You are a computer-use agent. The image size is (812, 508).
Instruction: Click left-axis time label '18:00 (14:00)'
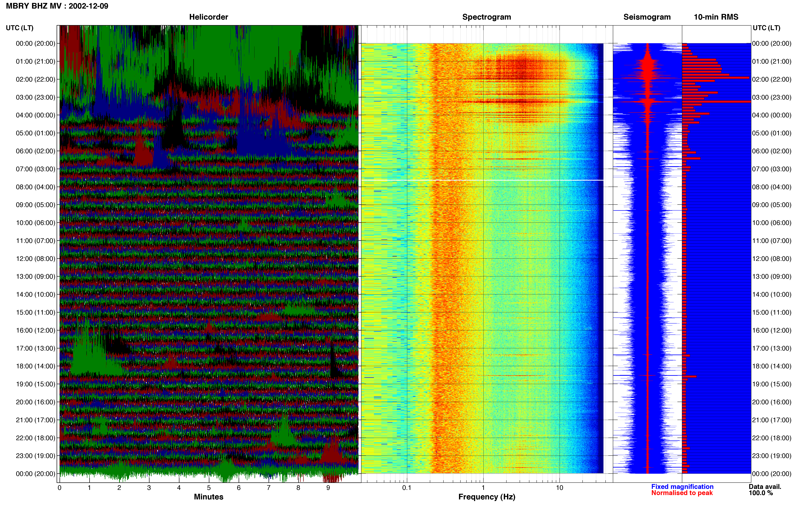(36, 366)
